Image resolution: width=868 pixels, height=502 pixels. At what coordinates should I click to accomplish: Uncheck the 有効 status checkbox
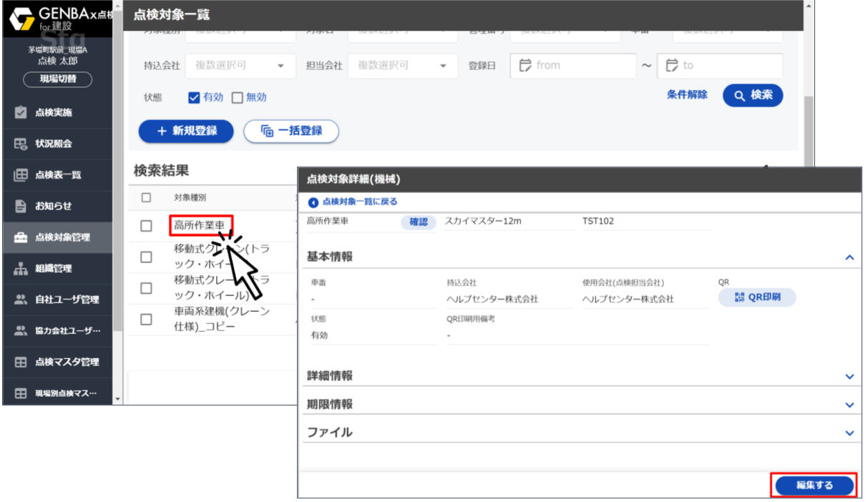click(x=193, y=97)
